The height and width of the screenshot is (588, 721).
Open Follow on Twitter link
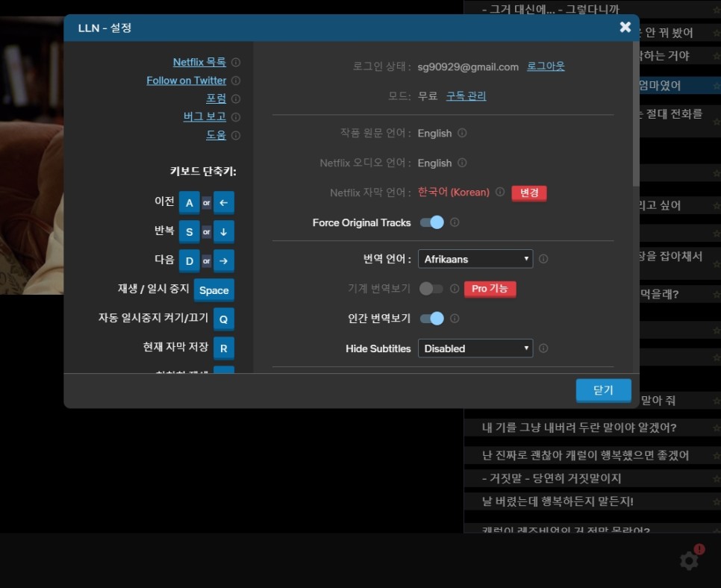[187, 81]
